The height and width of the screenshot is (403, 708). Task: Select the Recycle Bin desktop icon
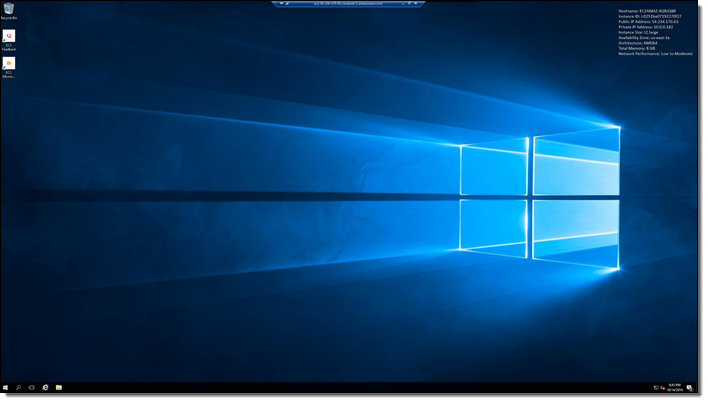(x=9, y=10)
